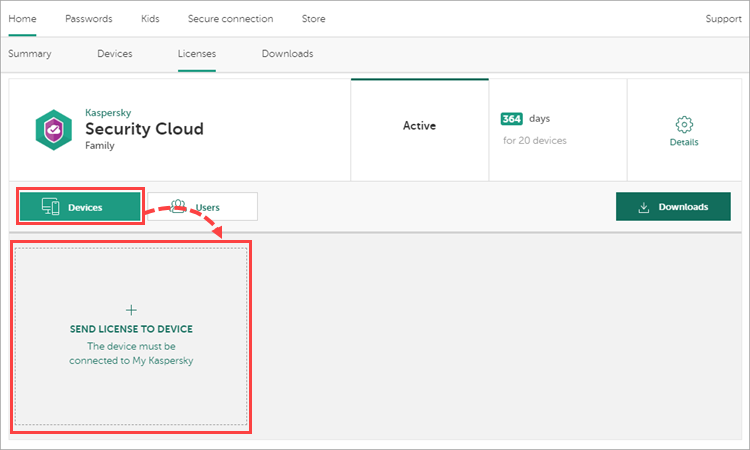Open the Support link

(x=723, y=19)
